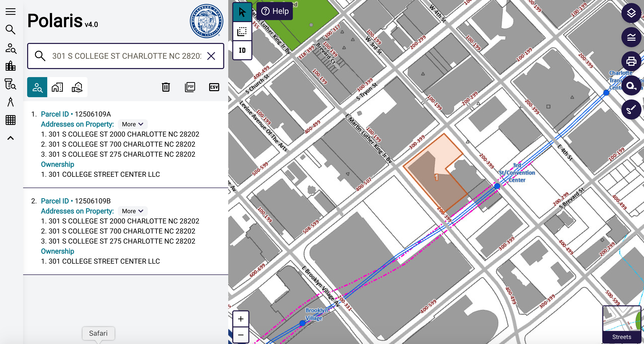Click the print map button

pyautogui.click(x=631, y=61)
